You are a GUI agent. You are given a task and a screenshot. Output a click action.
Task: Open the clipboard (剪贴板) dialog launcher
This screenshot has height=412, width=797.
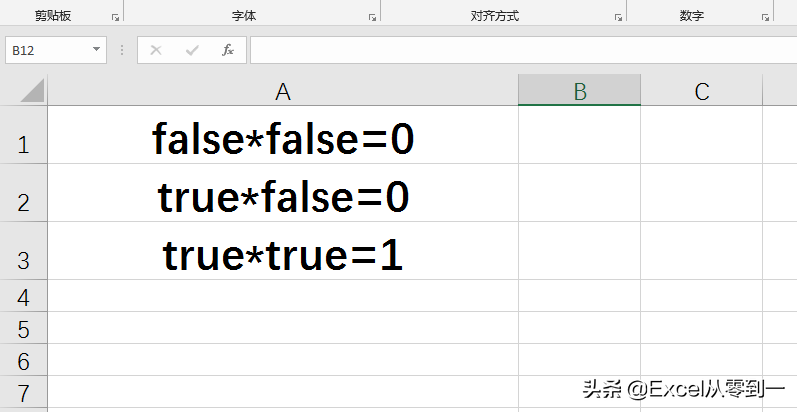115,17
